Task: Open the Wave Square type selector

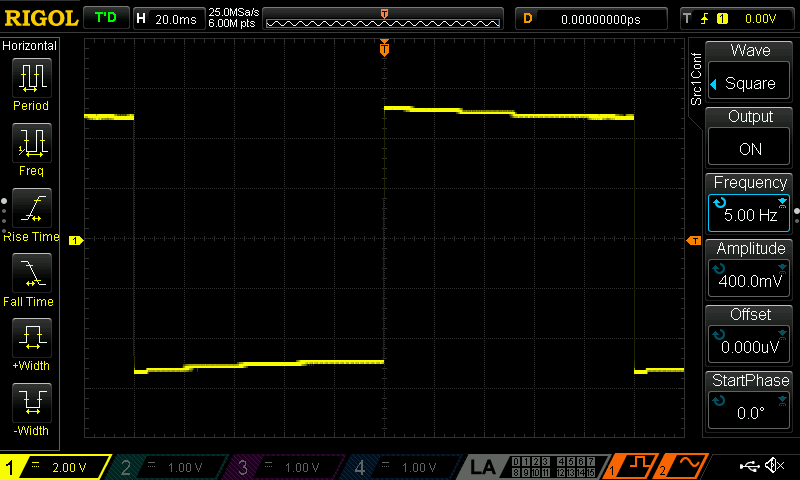Action: [749, 83]
